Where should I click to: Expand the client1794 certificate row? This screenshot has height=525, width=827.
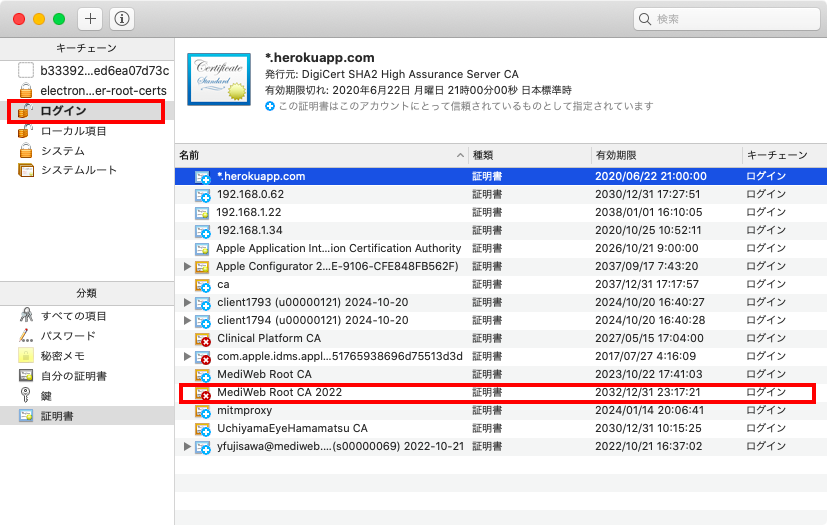[187, 320]
